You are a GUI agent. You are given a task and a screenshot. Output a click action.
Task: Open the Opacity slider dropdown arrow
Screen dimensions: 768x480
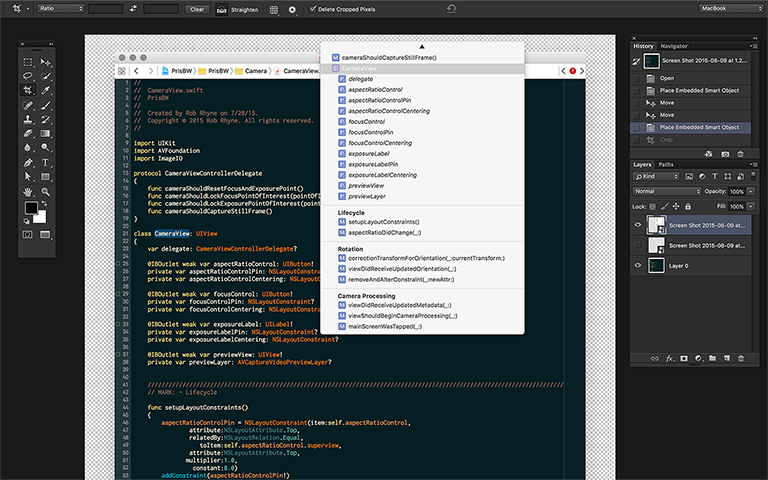click(x=751, y=192)
